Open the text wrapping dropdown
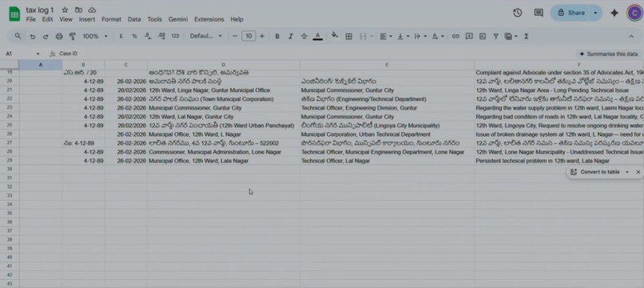Viewport: 644px width, 288px height. 420,36
